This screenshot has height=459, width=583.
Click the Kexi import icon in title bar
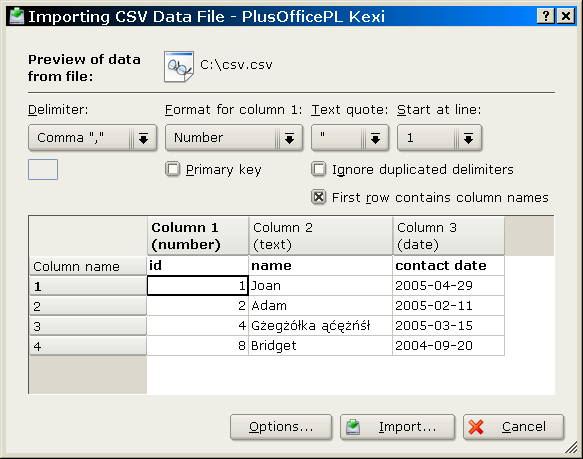click(x=16, y=16)
